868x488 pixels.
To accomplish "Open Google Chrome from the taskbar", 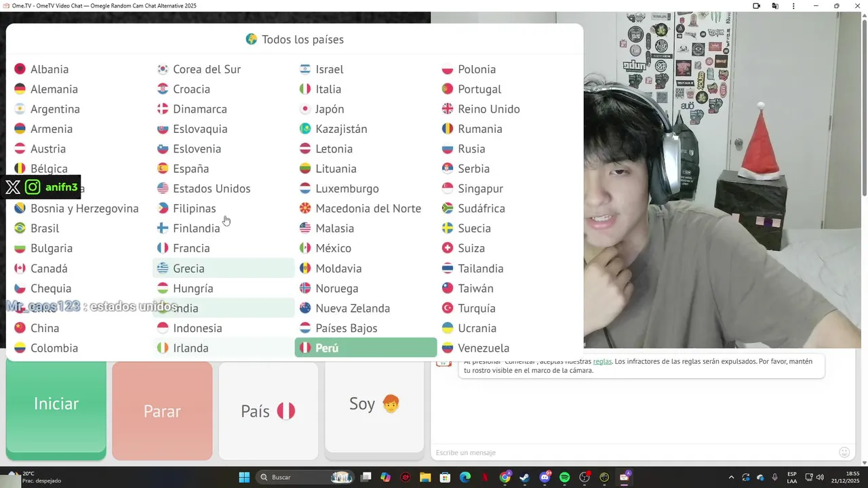I will pos(505,477).
